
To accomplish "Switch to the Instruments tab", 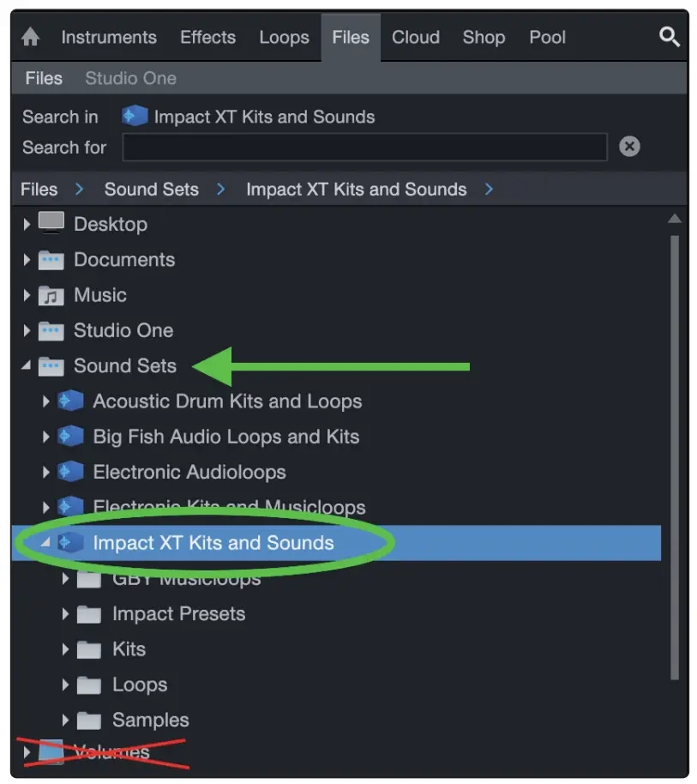I will 109,38.
